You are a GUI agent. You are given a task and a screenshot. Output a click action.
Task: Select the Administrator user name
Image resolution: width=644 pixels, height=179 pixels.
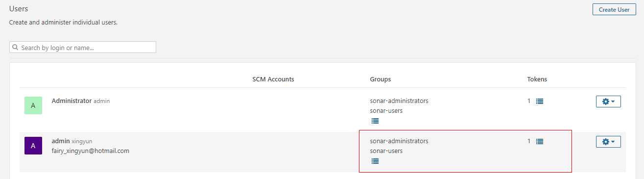[72, 101]
